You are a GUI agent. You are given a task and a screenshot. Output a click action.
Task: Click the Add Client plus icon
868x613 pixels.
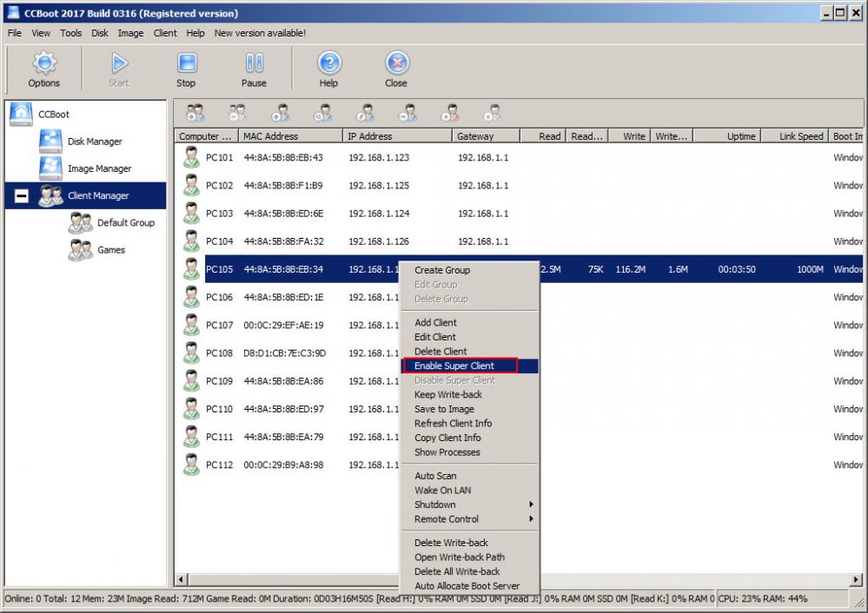(x=281, y=113)
